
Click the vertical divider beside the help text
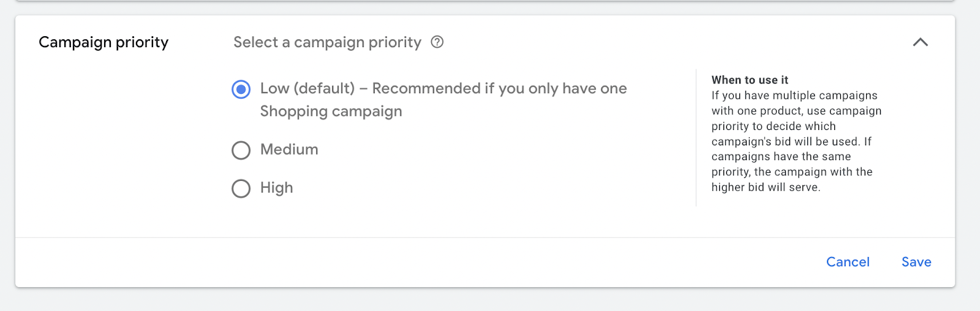[696, 137]
